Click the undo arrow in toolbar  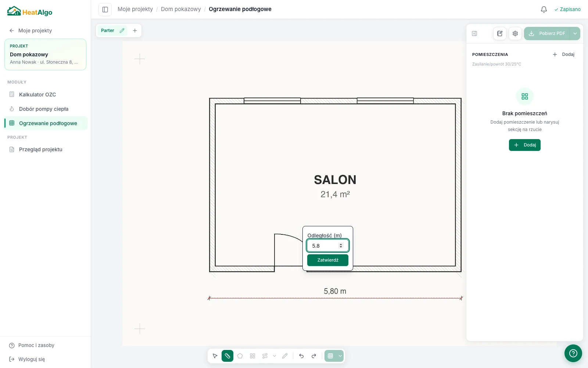301,356
